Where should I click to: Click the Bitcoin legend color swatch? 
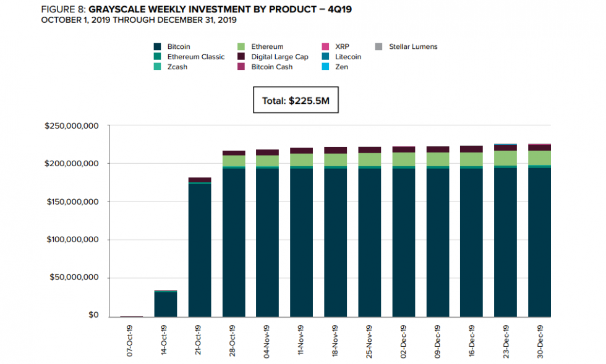point(158,47)
